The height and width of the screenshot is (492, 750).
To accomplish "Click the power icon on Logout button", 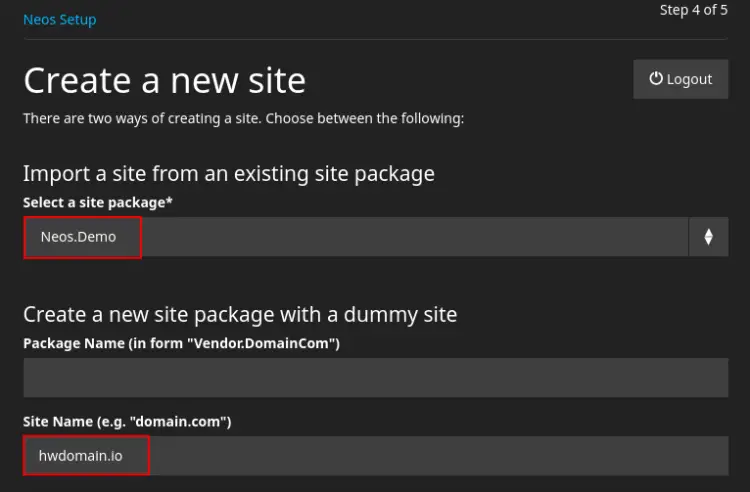I will coord(656,79).
